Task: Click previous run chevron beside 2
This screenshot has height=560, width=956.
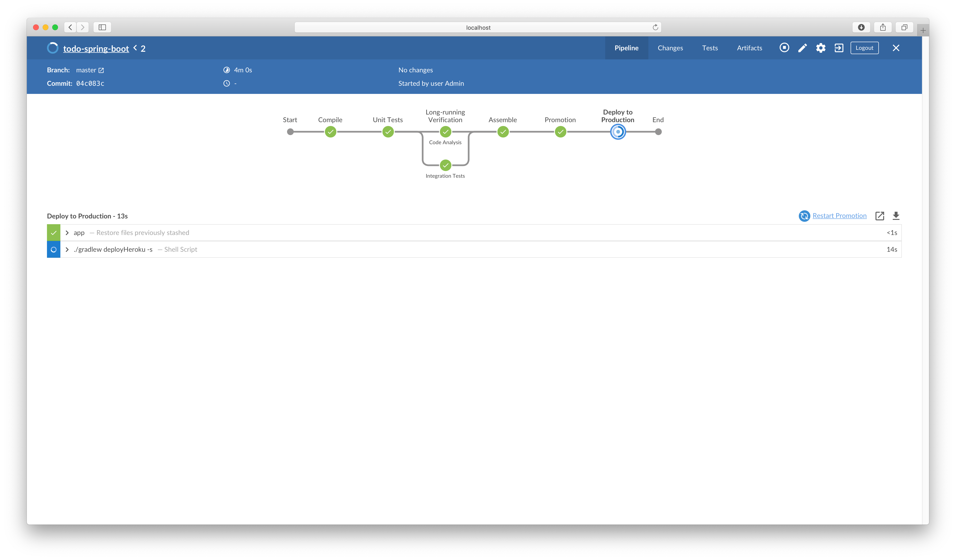Action: point(135,48)
